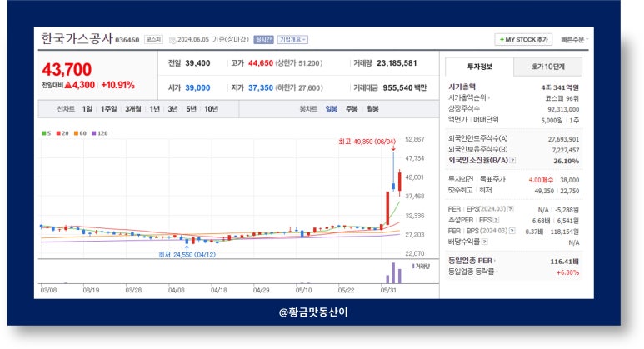Select the 1년 line chart period
This screenshot has width=644, height=349.
(154, 109)
